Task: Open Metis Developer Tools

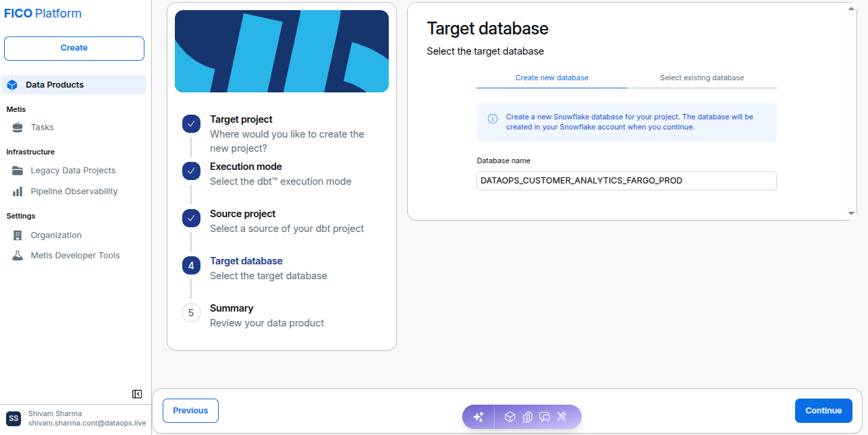Action: click(x=74, y=256)
